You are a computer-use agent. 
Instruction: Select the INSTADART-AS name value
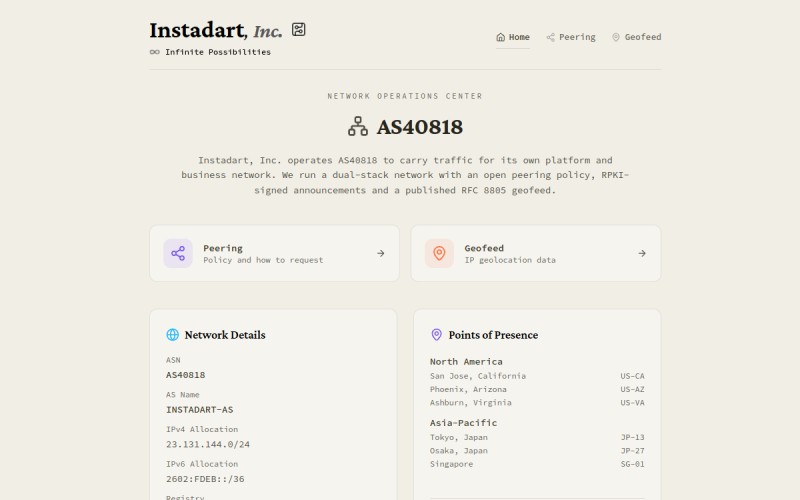pyautogui.click(x=199, y=410)
